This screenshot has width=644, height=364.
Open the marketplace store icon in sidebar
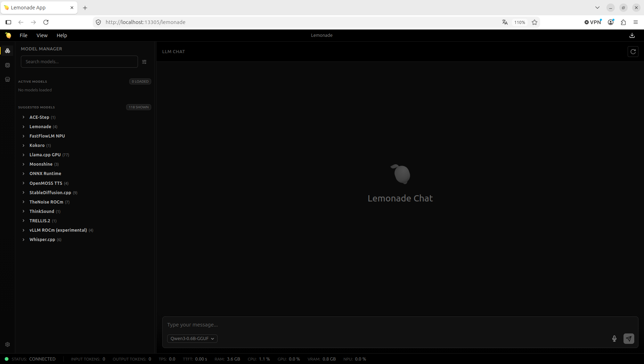7,79
